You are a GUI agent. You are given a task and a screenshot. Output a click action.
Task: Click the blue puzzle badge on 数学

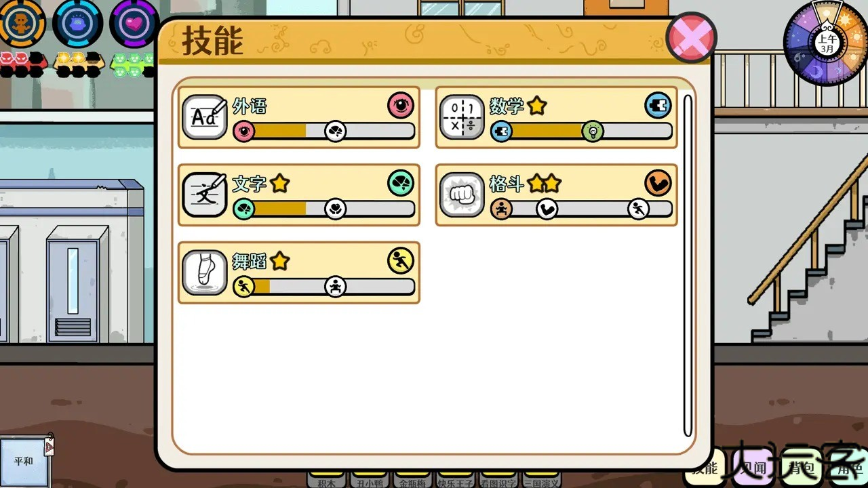tap(658, 106)
